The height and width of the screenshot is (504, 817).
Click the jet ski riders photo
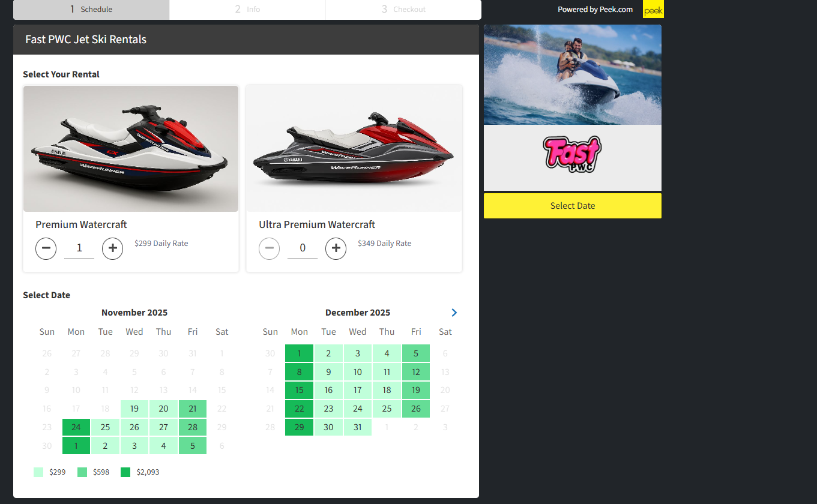click(x=573, y=75)
